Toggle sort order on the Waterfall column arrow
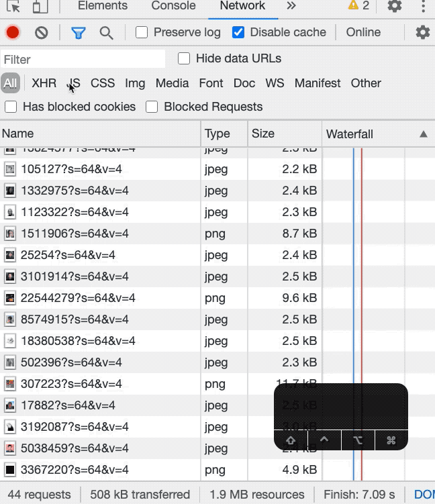Viewport: 435px width, 504px height. coord(424,134)
